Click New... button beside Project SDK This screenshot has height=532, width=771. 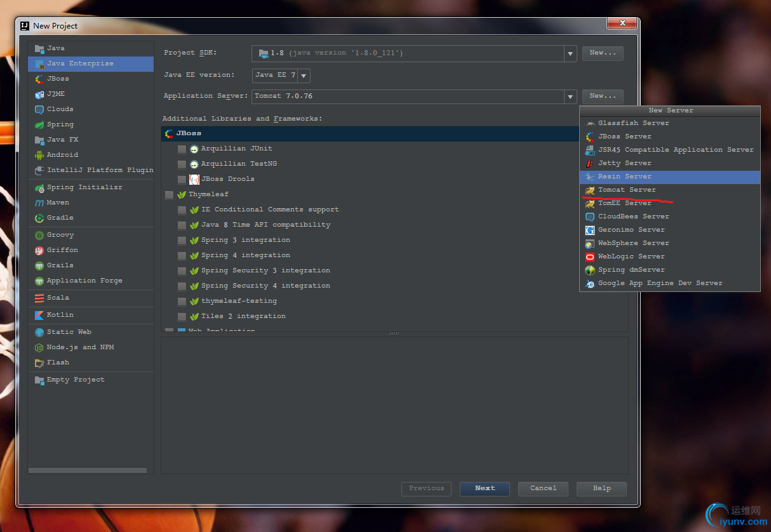click(603, 53)
